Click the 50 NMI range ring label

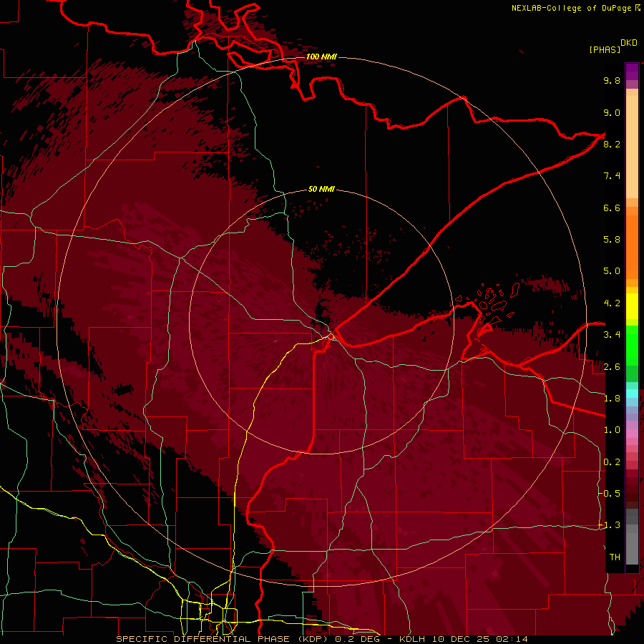(321, 189)
